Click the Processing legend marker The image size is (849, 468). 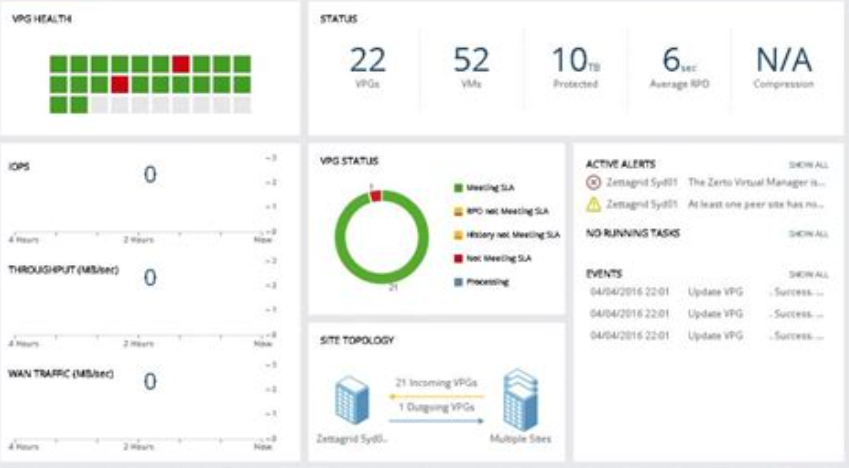pos(458,282)
